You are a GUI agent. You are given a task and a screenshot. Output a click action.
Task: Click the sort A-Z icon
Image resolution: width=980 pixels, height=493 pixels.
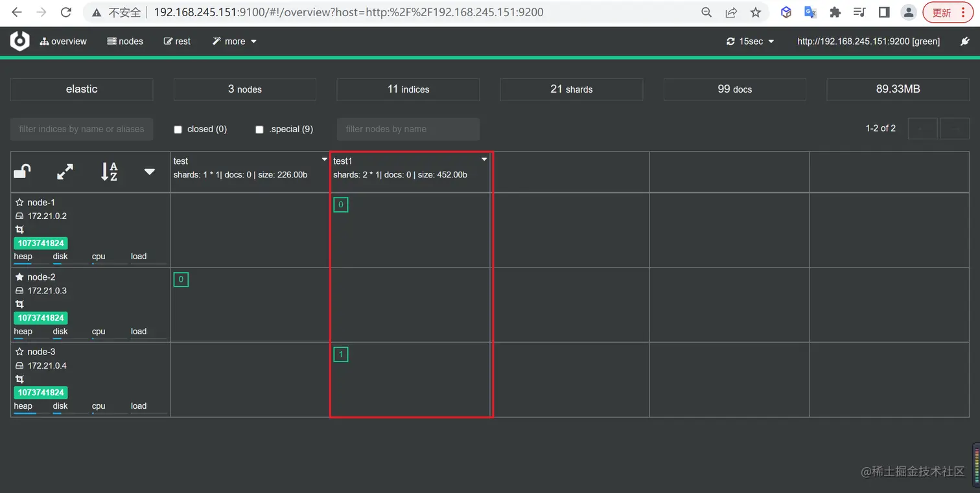(109, 172)
